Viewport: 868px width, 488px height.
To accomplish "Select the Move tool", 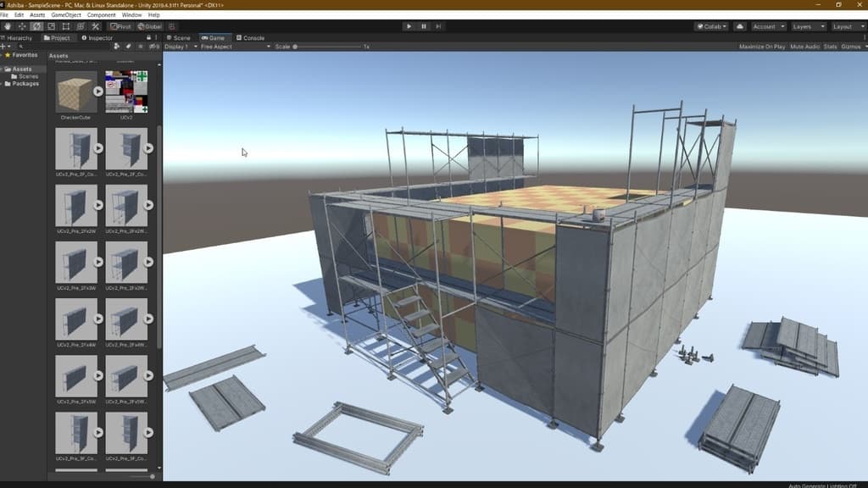I will (22, 26).
